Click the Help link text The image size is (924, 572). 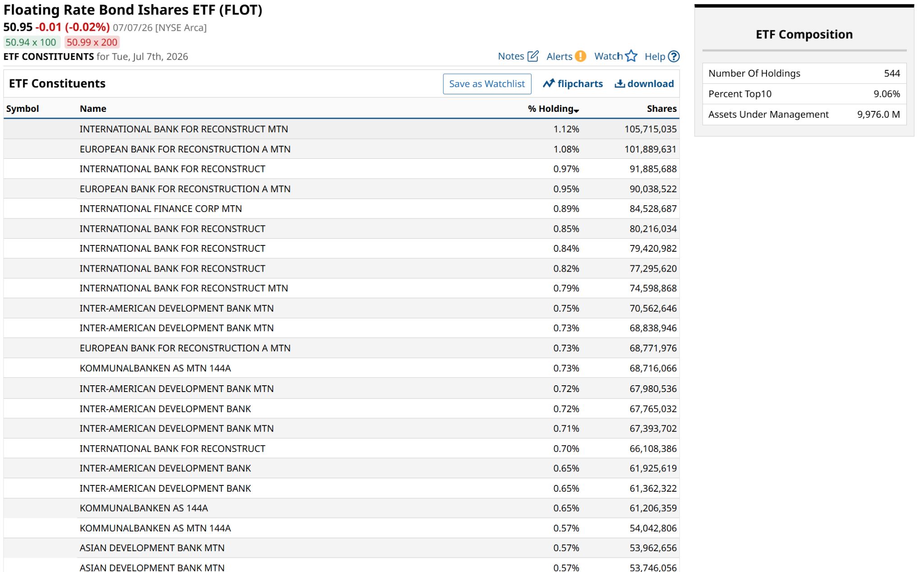pos(655,56)
